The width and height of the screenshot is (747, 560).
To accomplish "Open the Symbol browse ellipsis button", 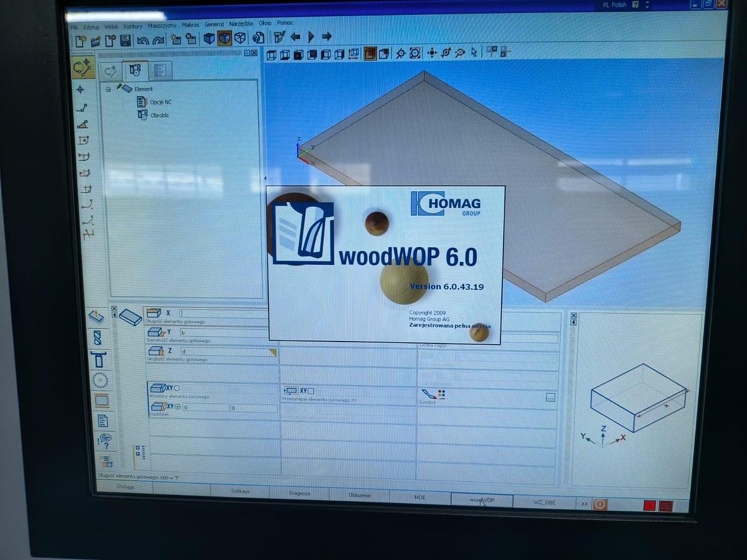I will (550, 398).
